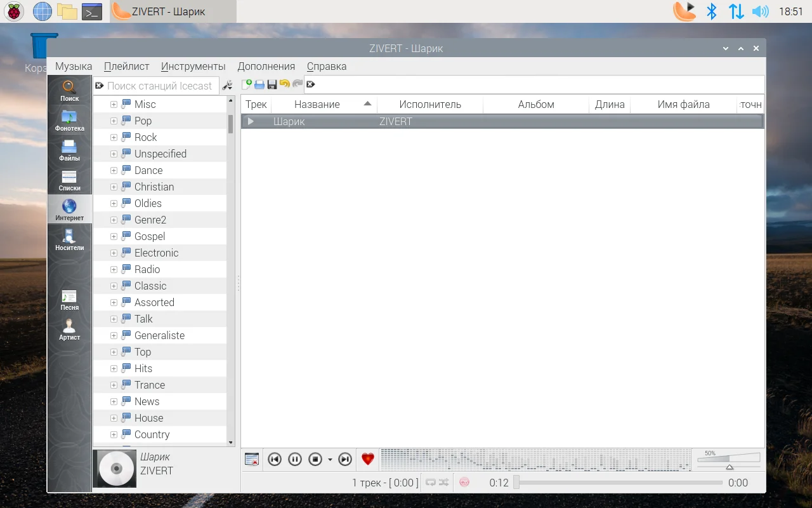Screen dimensions: 812x508
Task: Open the file manager from the taskbar
Action: [x=67, y=11]
